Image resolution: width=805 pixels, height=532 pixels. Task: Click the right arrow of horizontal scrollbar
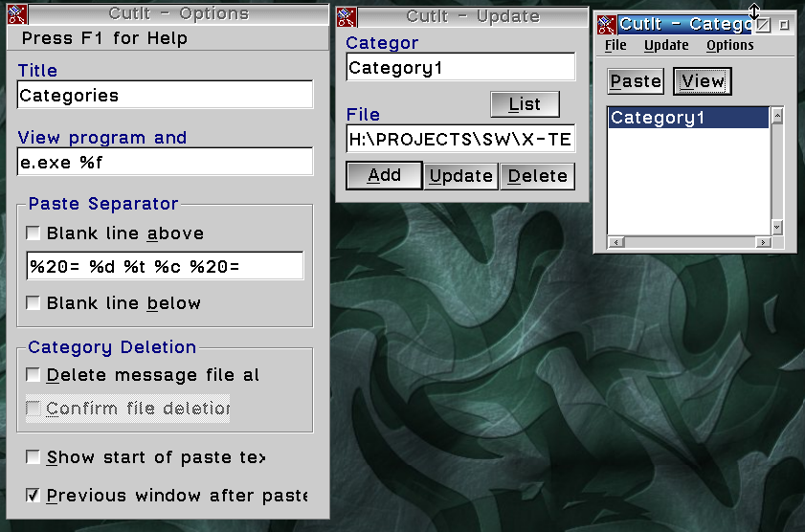point(763,242)
